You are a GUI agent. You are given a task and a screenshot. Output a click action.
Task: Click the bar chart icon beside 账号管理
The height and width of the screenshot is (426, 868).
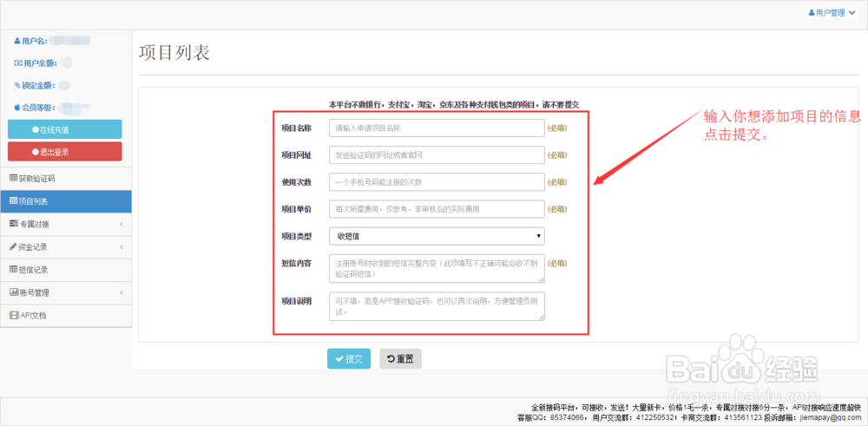click(x=14, y=292)
